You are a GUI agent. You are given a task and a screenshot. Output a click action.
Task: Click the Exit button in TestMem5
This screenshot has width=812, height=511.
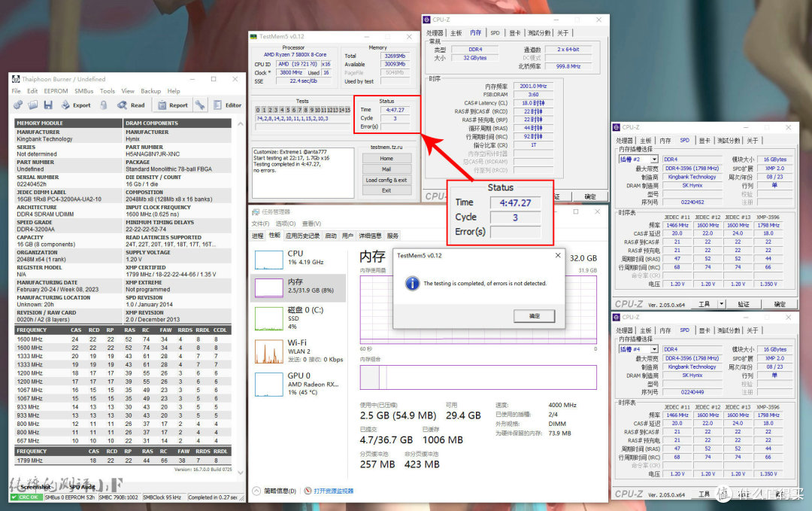386,190
